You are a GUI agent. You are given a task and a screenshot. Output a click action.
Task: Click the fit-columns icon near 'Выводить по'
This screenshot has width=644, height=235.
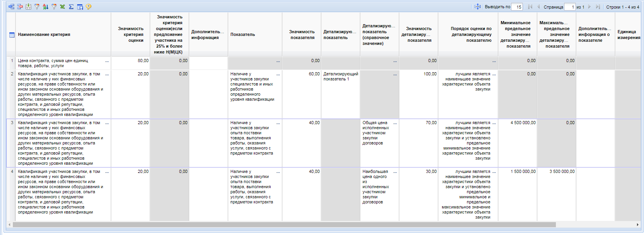(478, 7)
